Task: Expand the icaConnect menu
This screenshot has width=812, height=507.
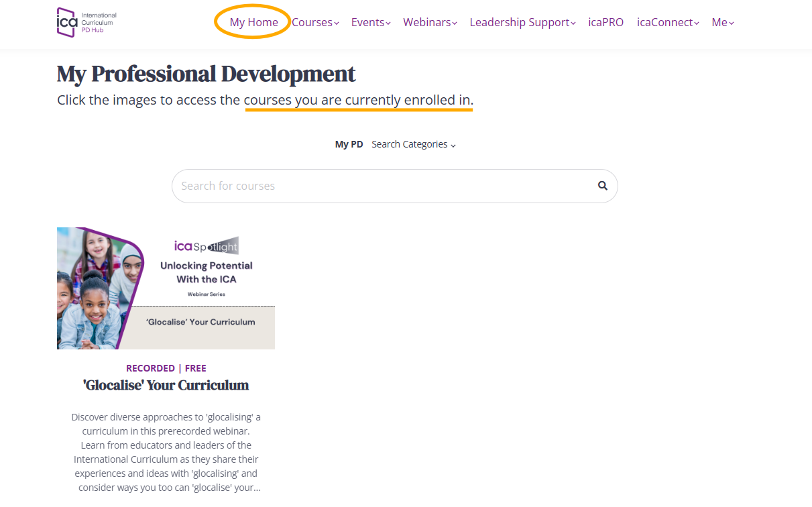Action: (667, 22)
